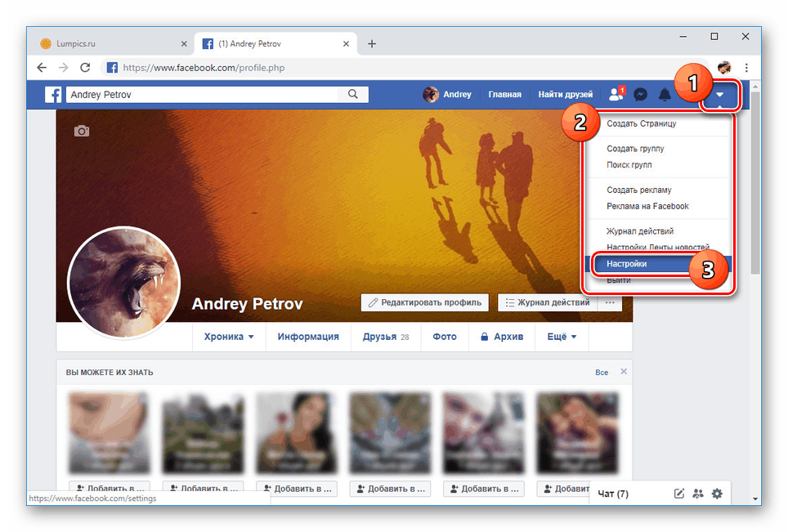
Task: Click the Найти друзей link
Action: point(566,95)
